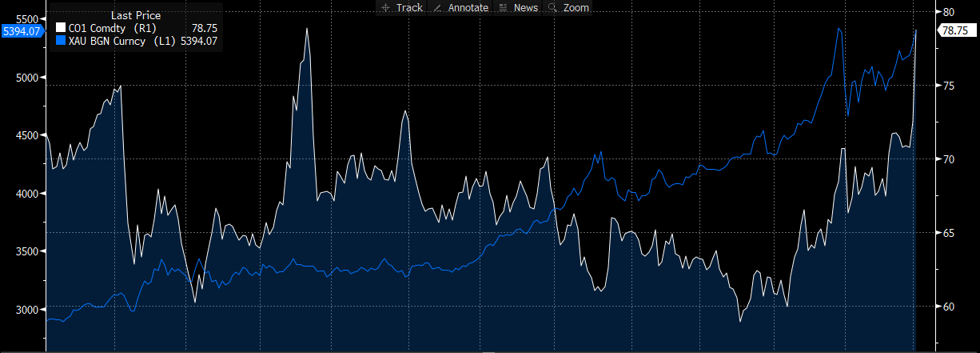The image size is (980, 353).
Task: Click the Track crosshair icon
Action: (x=386, y=8)
